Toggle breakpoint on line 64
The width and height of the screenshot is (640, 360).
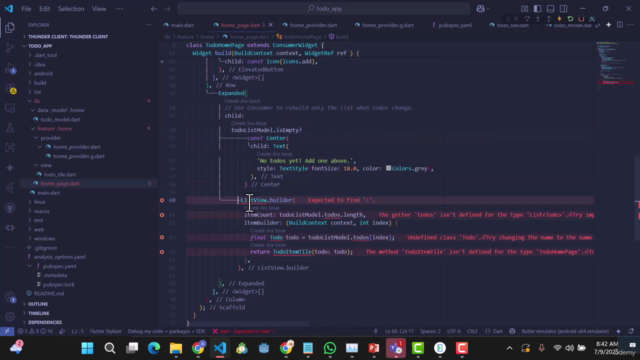(162, 252)
